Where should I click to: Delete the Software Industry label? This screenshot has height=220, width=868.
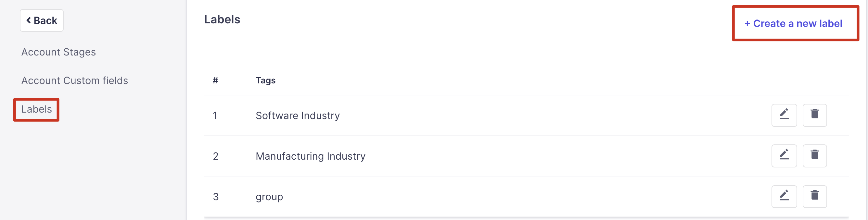(x=814, y=115)
